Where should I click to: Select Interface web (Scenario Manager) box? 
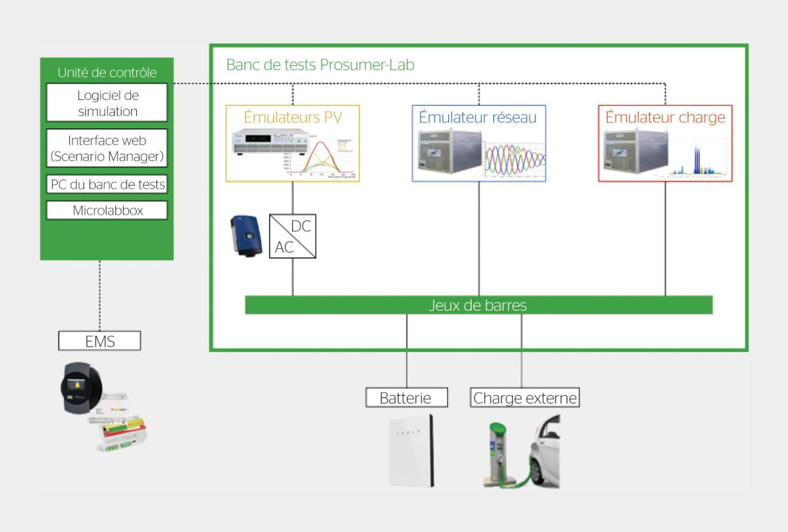[107, 148]
